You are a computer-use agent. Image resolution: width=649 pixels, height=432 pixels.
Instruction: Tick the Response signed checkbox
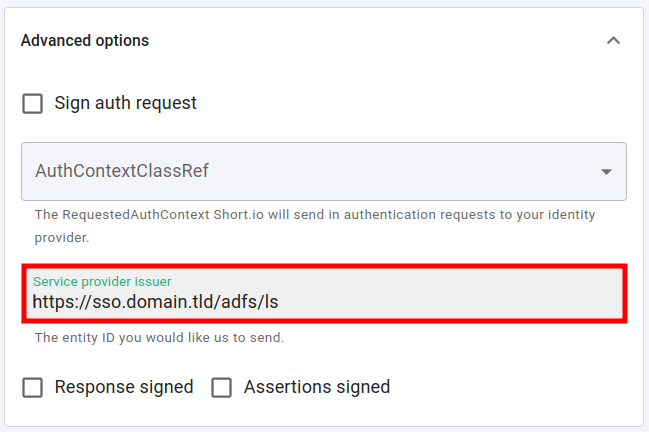[x=33, y=387]
